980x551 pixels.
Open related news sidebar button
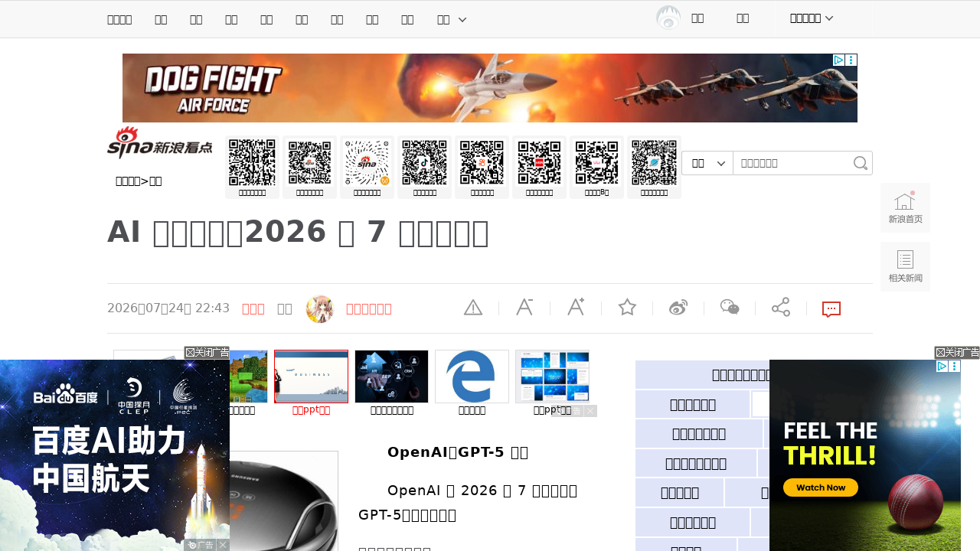point(905,267)
